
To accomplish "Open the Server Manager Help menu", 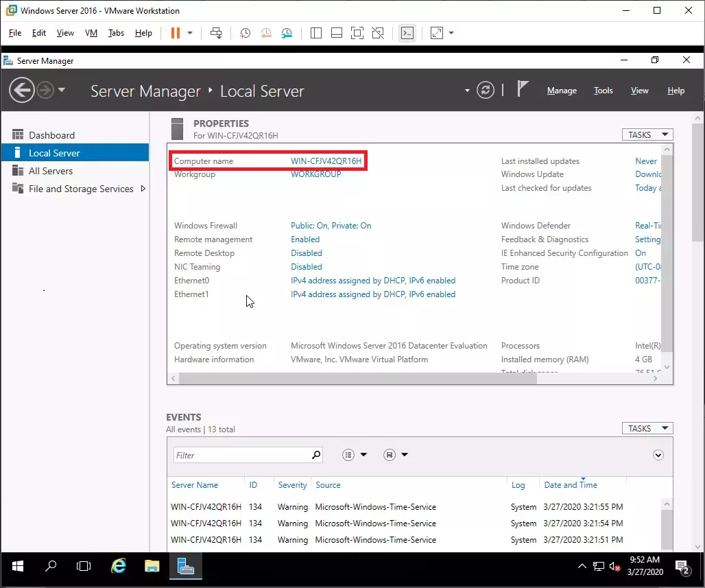I will tap(676, 91).
